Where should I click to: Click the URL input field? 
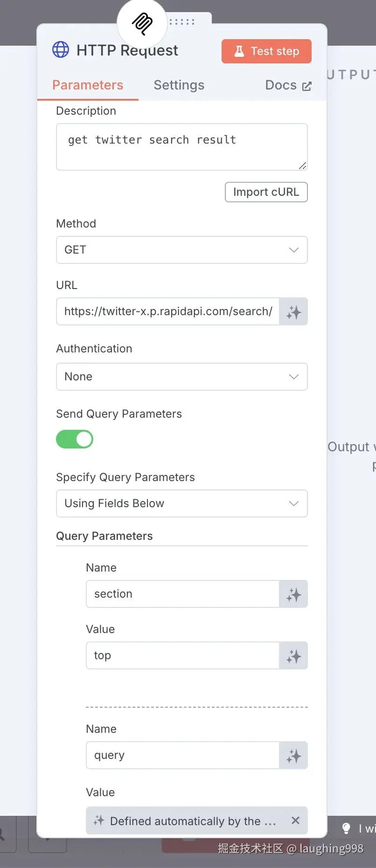(x=168, y=311)
